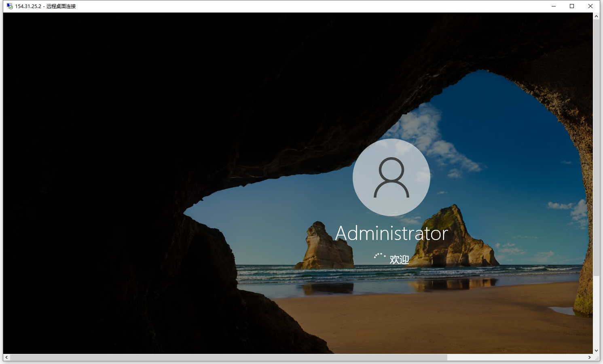
Task: Click the vertical scrollbar thumb
Action: pos(596,145)
